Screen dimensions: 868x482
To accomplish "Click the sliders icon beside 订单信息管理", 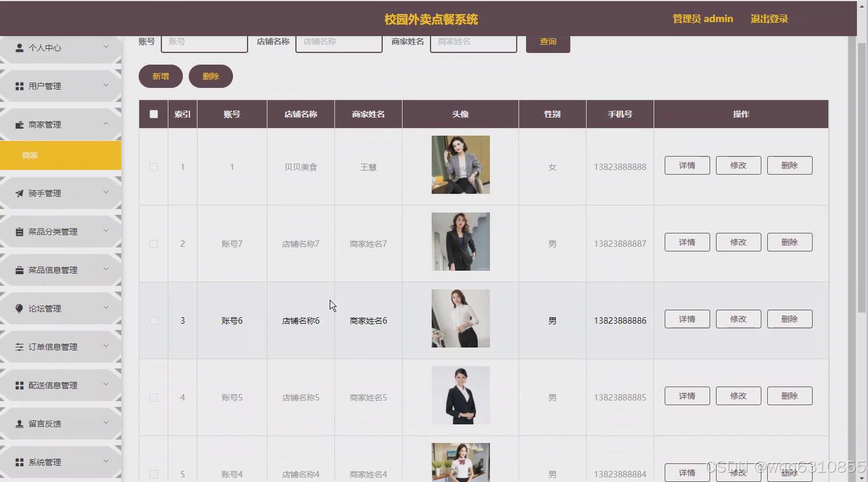I will coord(19,347).
